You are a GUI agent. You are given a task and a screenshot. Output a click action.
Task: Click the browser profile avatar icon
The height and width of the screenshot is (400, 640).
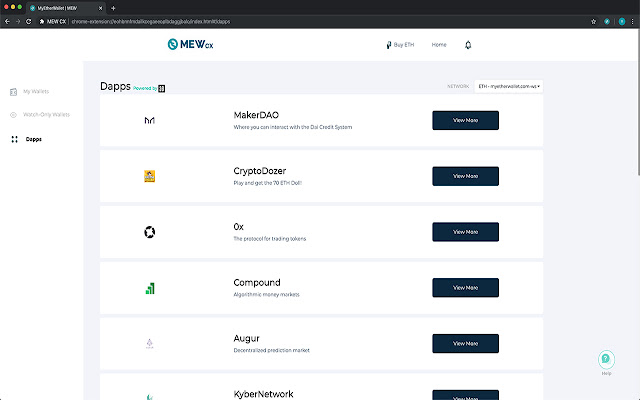click(x=622, y=22)
